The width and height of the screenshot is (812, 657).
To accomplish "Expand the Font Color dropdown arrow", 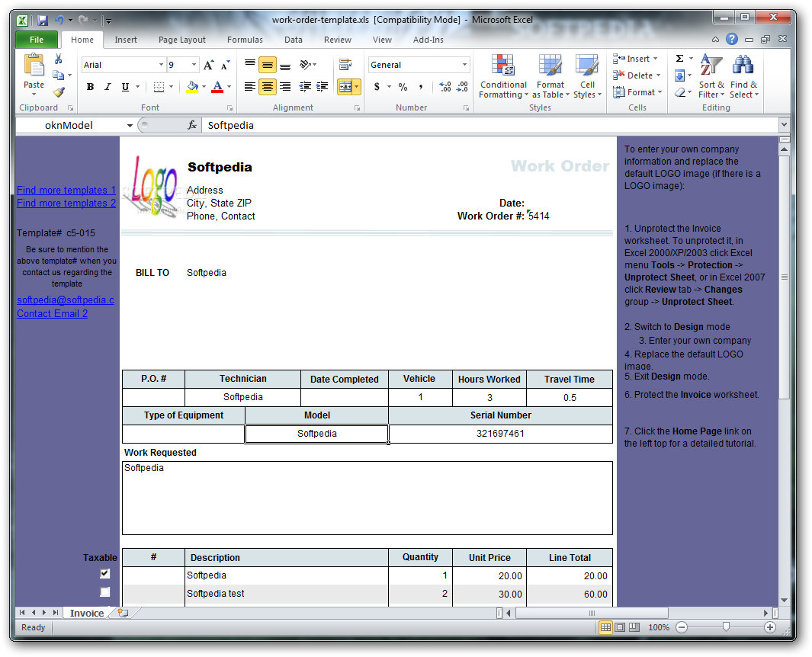I will 229,86.
